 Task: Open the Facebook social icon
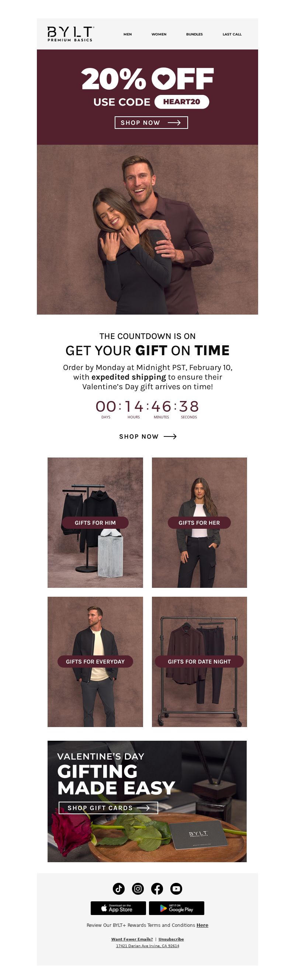pos(157,888)
